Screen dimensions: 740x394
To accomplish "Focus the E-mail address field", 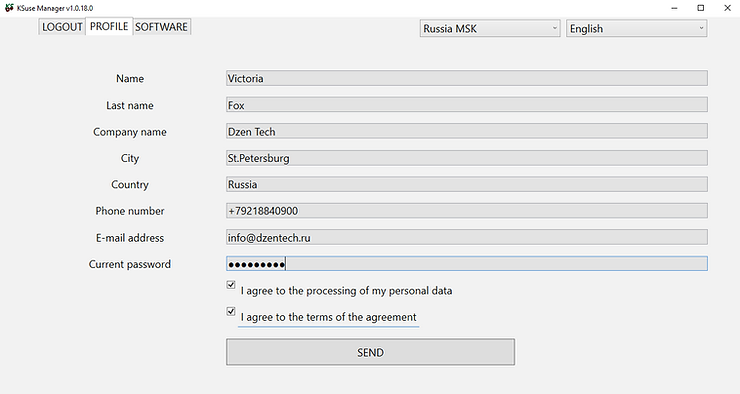I will pos(467,237).
